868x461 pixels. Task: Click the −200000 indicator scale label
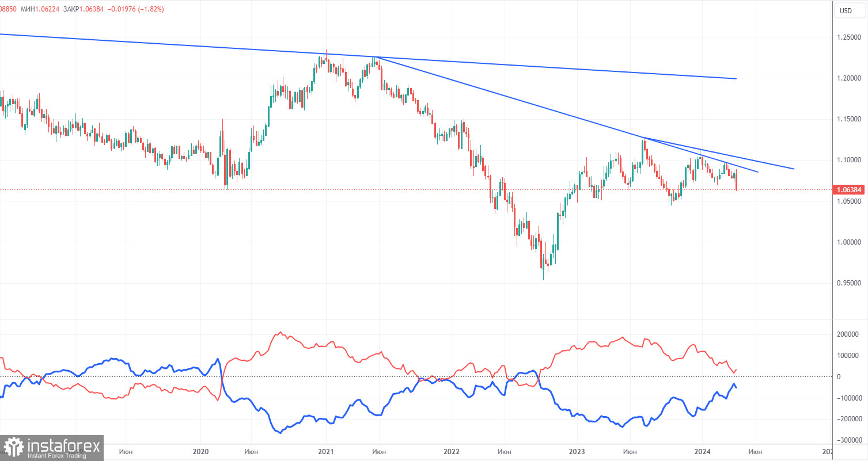tap(849, 420)
